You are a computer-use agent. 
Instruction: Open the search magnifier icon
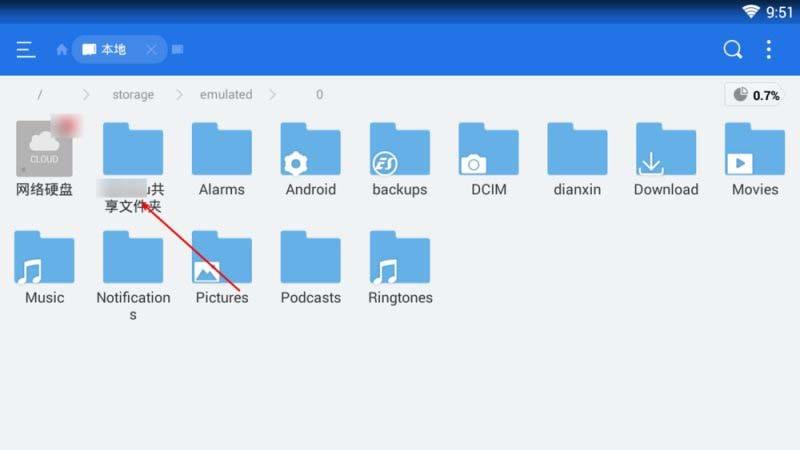pyautogui.click(x=733, y=50)
